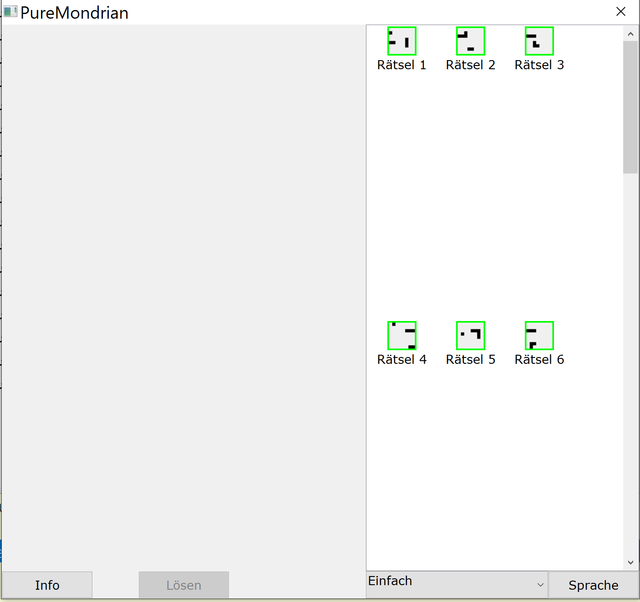Click the puzzle list scrollbar thumb
The width and height of the screenshot is (640, 602).
point(631,107)
